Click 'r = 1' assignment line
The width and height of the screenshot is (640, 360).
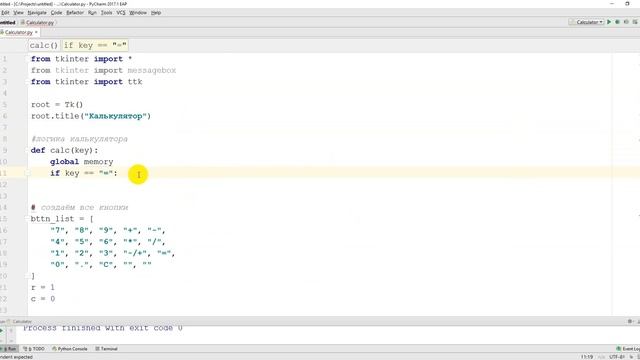pos(42,287)
